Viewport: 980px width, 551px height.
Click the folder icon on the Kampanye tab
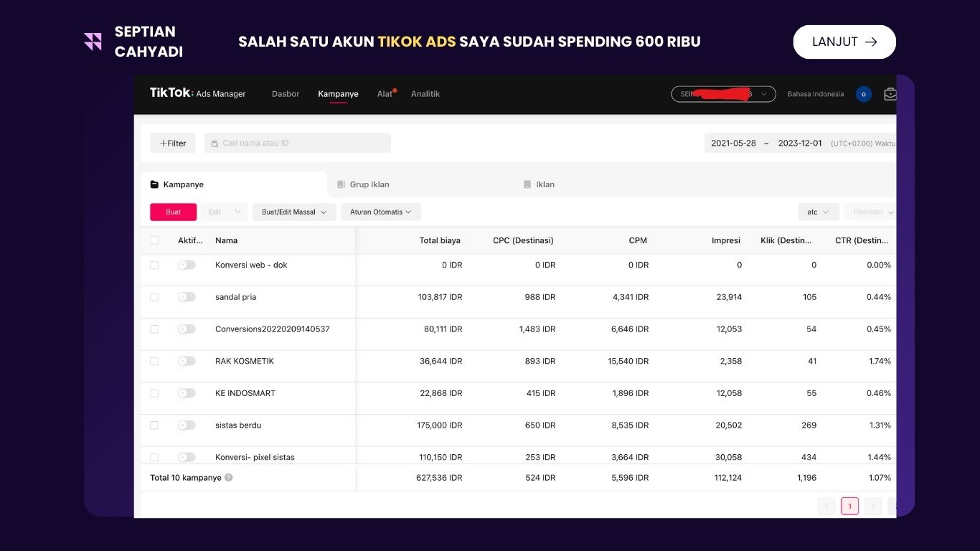[x=154, y=184]
